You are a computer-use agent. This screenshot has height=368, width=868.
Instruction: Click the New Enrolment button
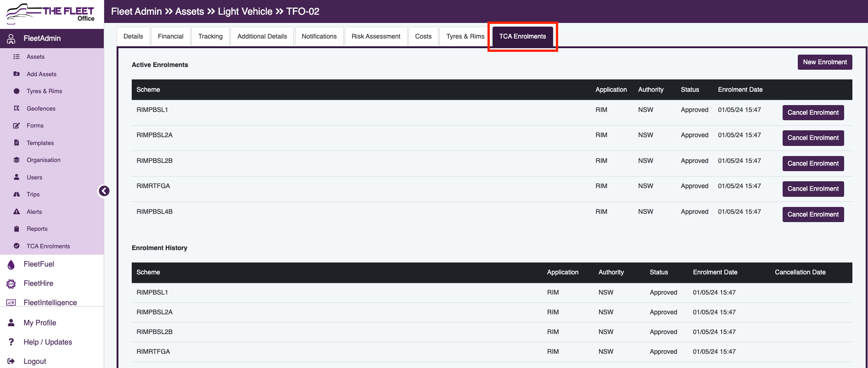coord(825,62)
